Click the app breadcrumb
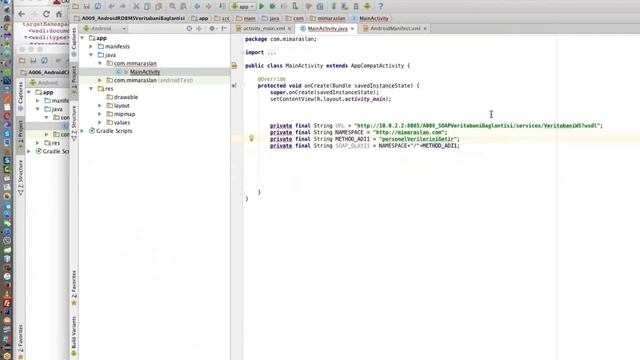Viewport: 640px width, 360px height. (x=203, y=18)
